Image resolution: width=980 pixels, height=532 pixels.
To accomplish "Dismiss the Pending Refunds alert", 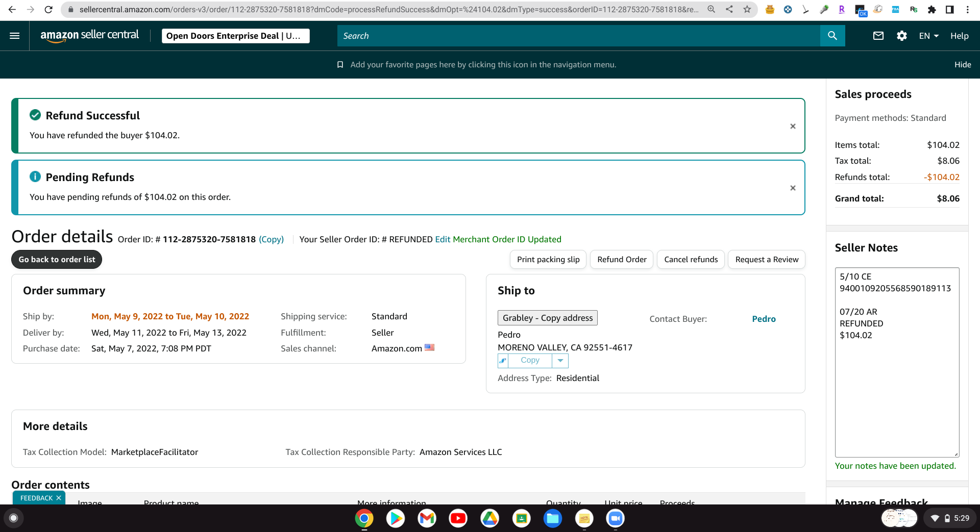I will [793, 188].
